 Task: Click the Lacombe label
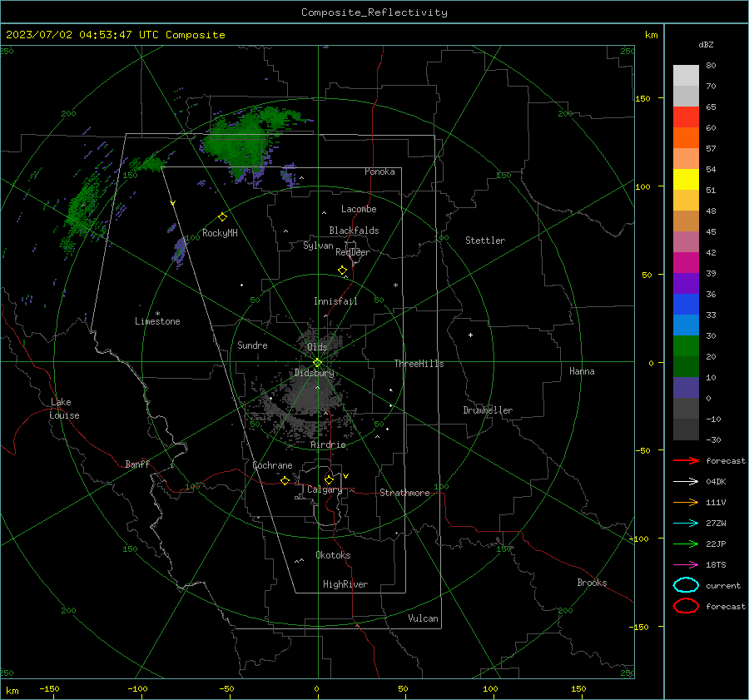(359, 209)
